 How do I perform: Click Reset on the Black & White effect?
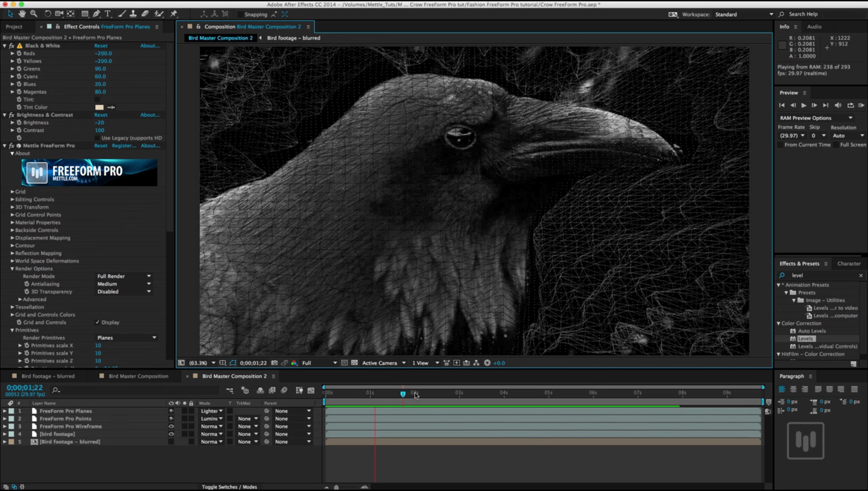[100, 46]
